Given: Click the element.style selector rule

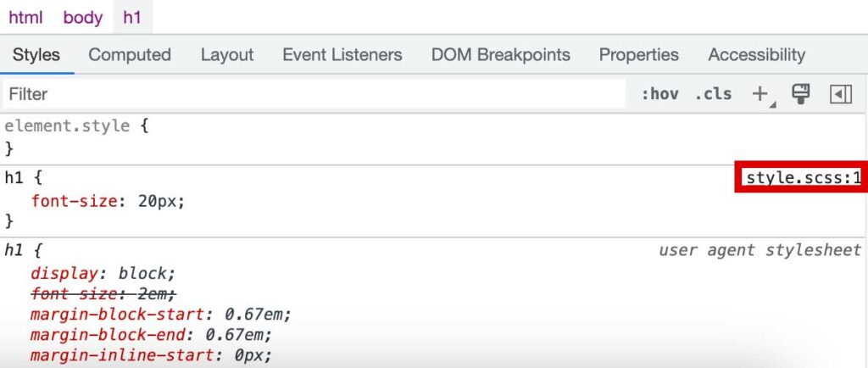Looking at the screenshot, I should click(67, 126).
